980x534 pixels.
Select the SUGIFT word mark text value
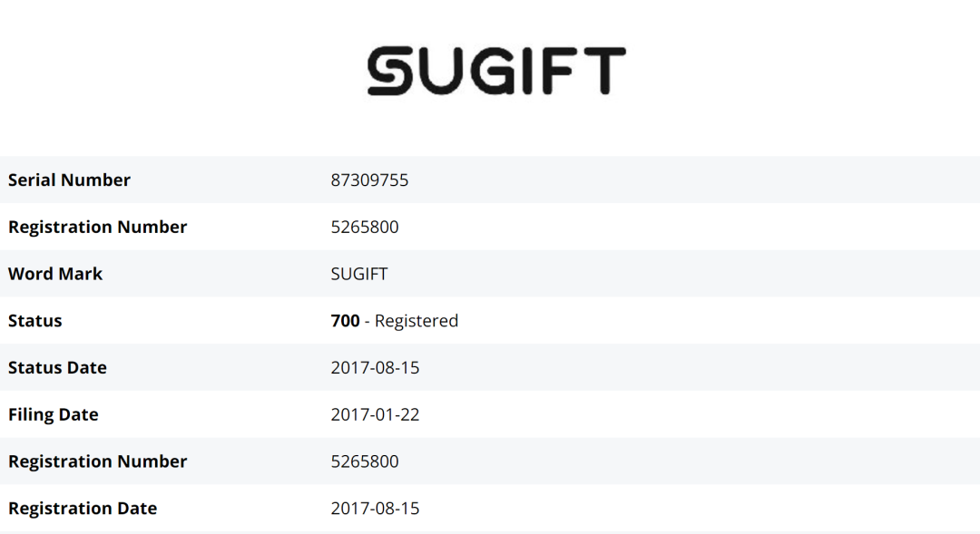[359, 274]
